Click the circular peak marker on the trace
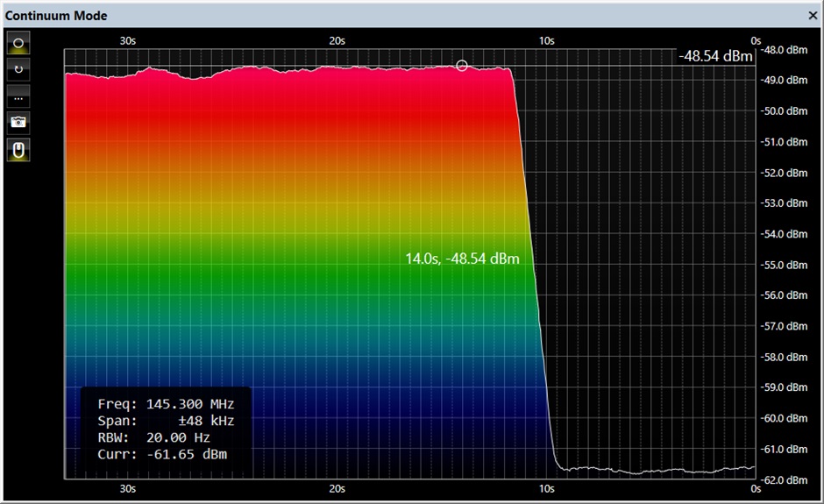 461,66
